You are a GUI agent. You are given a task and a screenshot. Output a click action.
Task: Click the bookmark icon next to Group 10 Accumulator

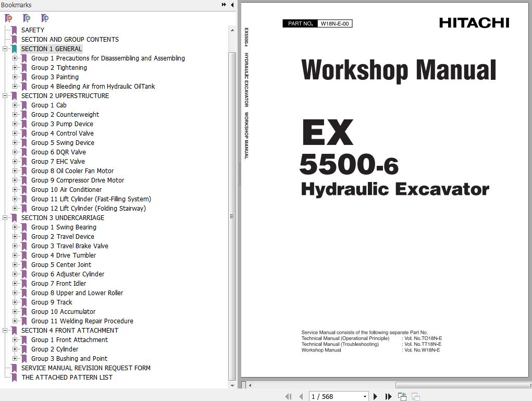24,312
